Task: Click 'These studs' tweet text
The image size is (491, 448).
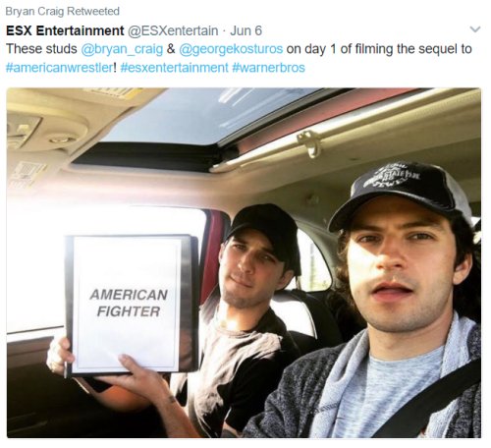Action: [x=41, y=49]
